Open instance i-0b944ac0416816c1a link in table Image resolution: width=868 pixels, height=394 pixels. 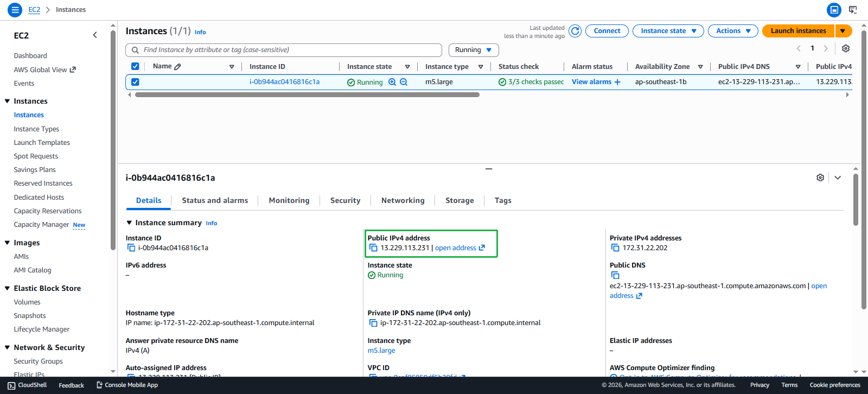click(284, 82)
